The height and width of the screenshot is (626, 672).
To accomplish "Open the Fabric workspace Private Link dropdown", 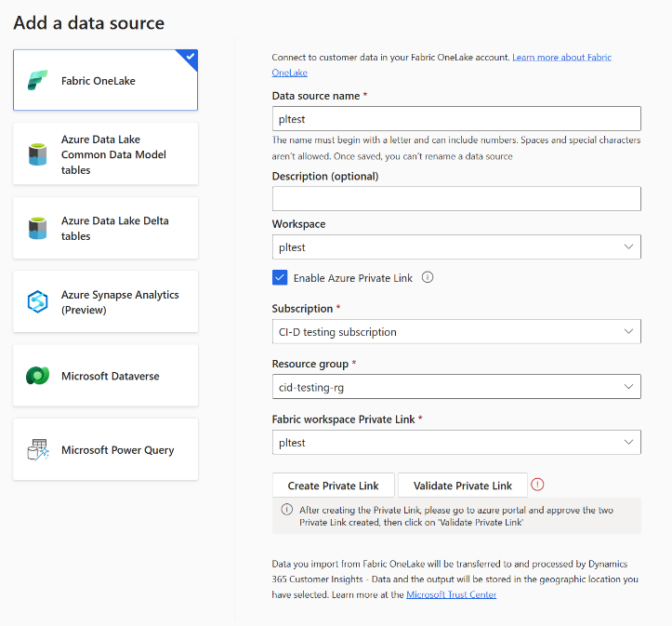I will pos(456,442).
